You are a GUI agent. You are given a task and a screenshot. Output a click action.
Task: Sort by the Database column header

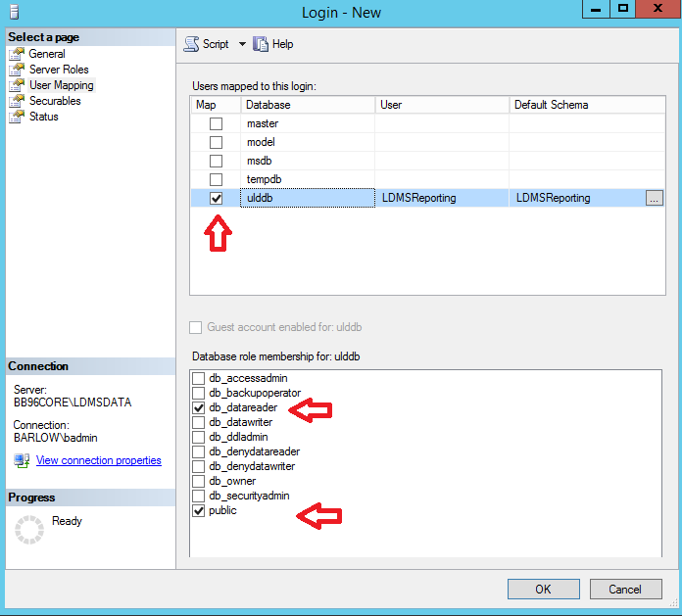tap(307, 105)
